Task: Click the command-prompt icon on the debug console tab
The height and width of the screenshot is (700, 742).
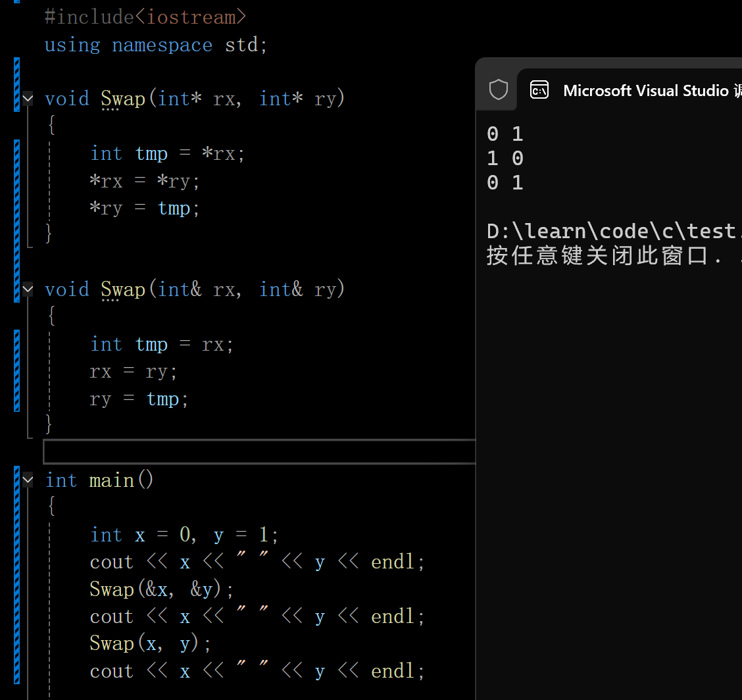Action: point(539,90)
